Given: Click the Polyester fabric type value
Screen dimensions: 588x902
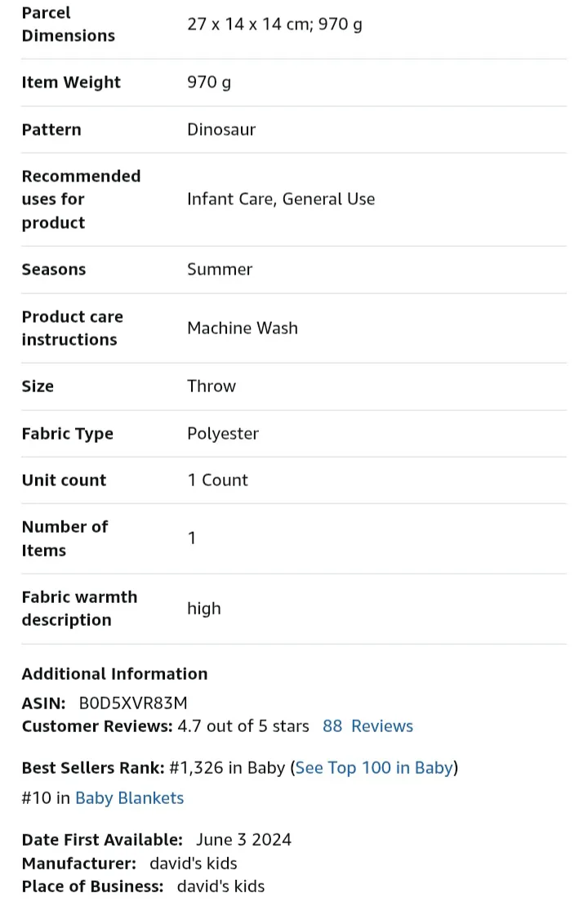Looking at the screenshot, I should [x=223, y=434].
